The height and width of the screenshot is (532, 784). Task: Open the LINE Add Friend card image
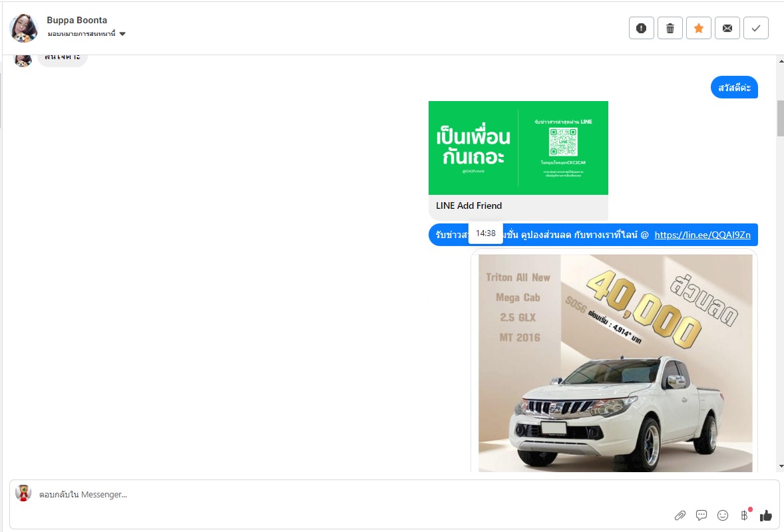click(x=518, y=148)
